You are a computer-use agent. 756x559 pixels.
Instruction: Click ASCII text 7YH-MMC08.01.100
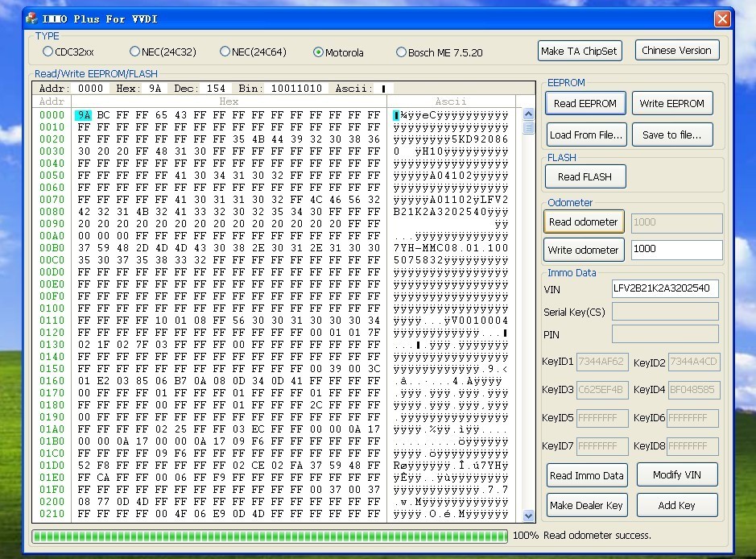click(451, 248)
